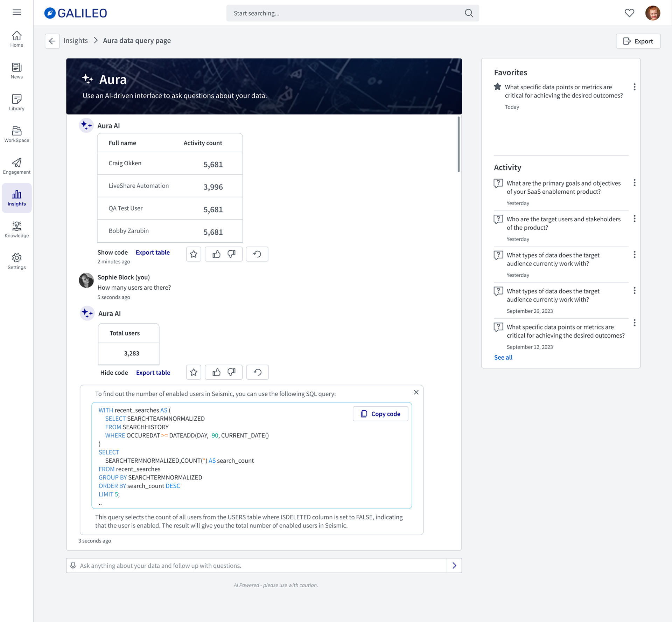The width and height of the screenshot is (672, 622).
Task: Click Craig Okken table row
Action: click(x=170, y=163)
